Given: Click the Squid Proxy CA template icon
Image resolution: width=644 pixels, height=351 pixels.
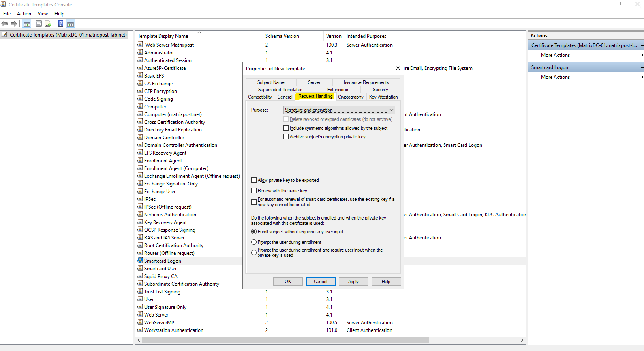Looking at the screenshot, I should (140, 276).
